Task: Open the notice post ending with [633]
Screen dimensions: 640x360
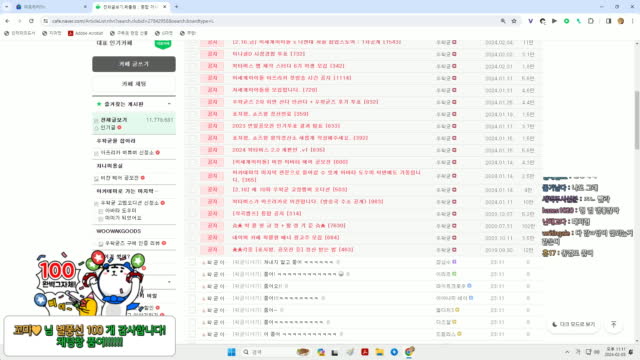Action: (x=286, y=126)
